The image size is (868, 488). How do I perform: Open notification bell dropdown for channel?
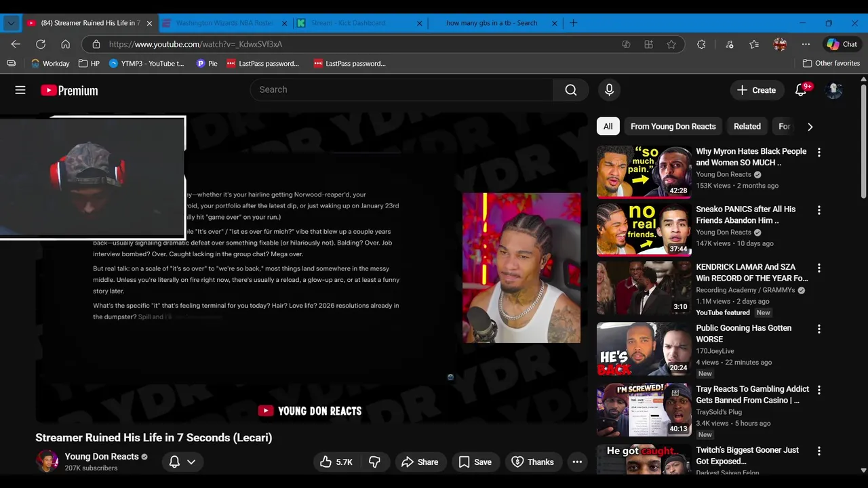click(182, 462)
